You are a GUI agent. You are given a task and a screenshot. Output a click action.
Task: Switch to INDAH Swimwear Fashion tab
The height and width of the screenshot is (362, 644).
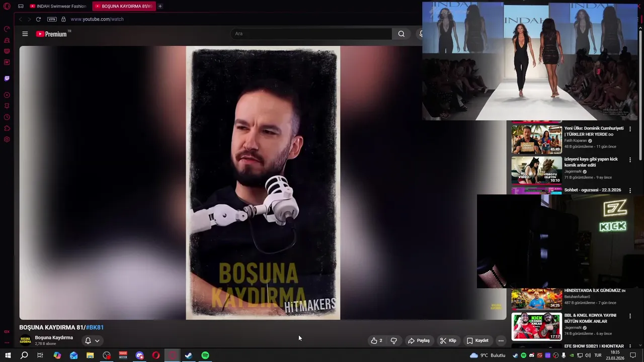[58, 6]
